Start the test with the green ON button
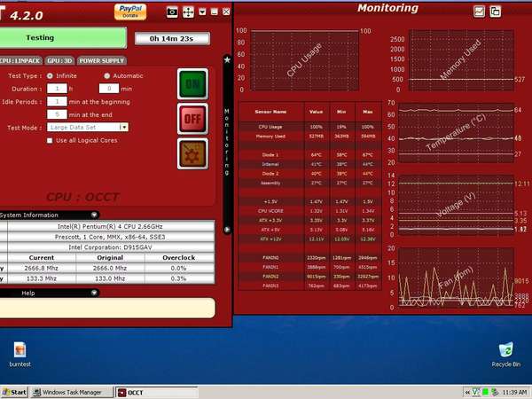532x399 pixels. pyautogui.click(x=192, y=84)
